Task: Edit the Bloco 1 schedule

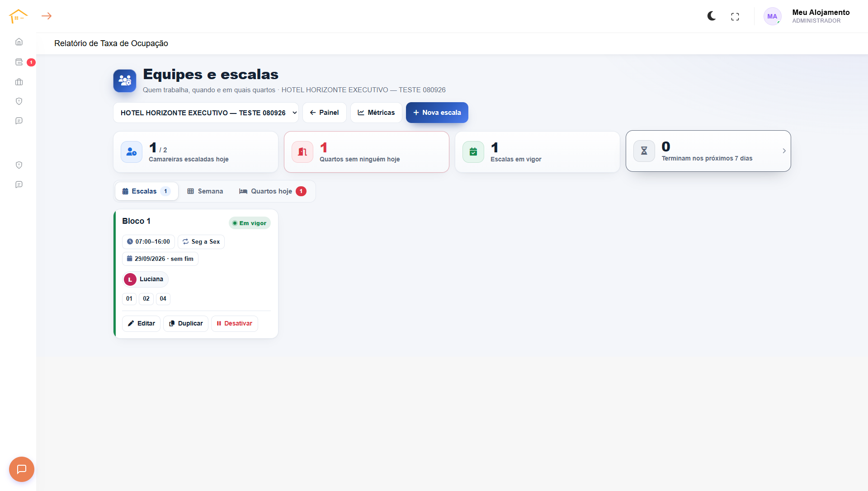Action: 141,324
